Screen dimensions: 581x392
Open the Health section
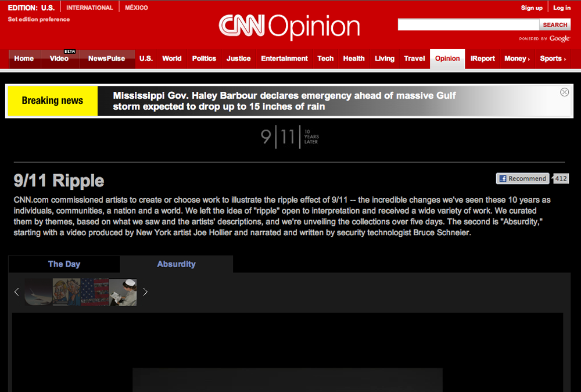(354, 59)
